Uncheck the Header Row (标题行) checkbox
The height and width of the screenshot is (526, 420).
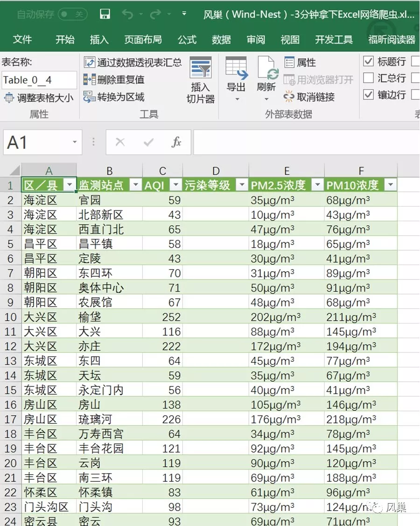(x=368, y=61)
